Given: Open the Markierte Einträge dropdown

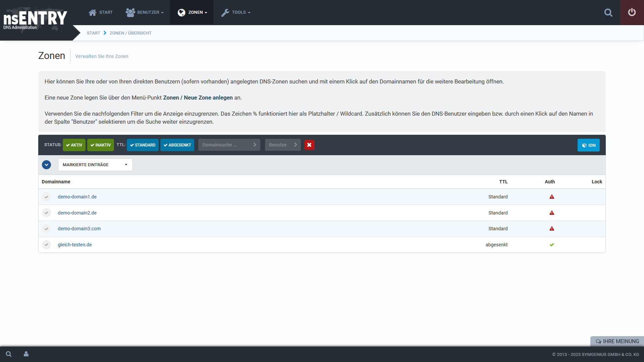Looking at the screenshot, I should point(95,165).
